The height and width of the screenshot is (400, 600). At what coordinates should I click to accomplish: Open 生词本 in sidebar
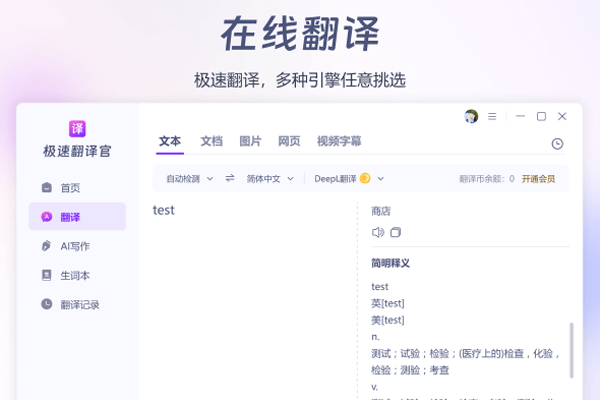pos(77,275)
